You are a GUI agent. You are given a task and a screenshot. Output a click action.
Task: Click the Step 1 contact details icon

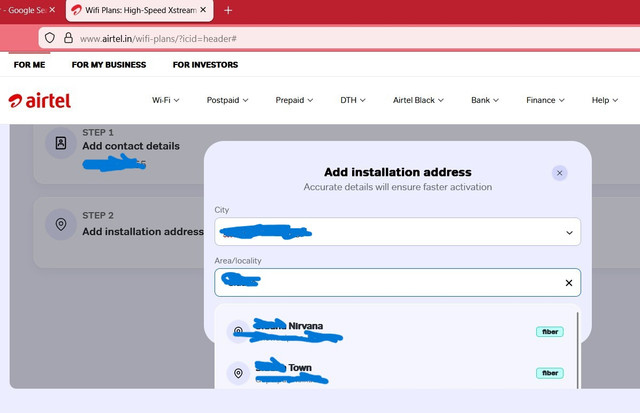point(61,143)
